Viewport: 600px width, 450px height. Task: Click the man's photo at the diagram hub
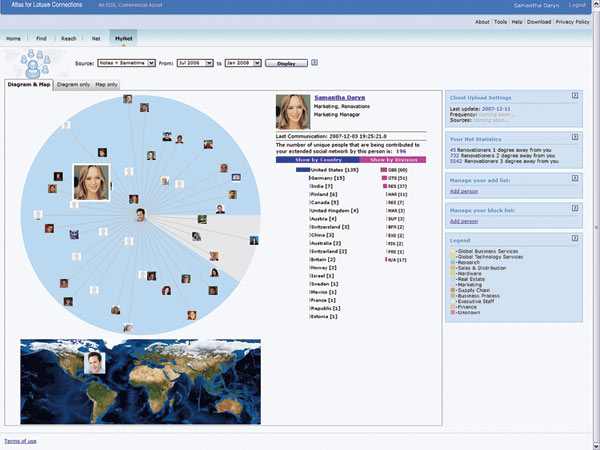141,215
